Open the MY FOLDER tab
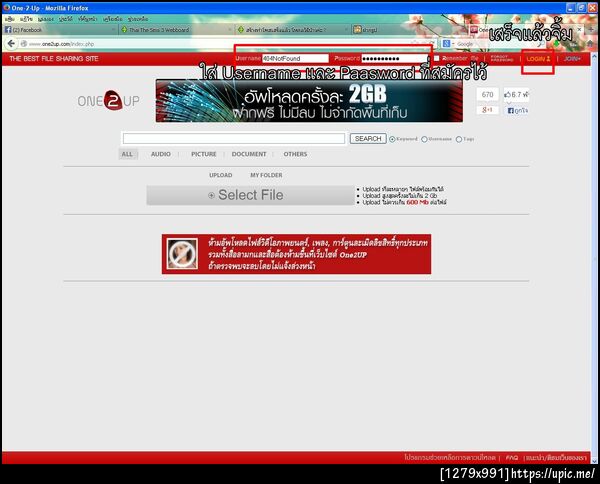Viewport: 600px width, 484px height. coord(266,175)
